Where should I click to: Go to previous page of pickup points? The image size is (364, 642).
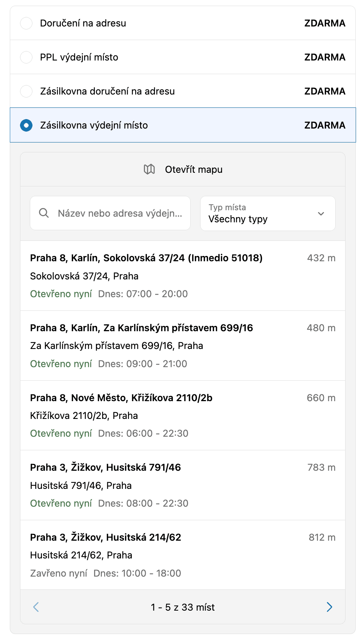click(x=36, y=607)
